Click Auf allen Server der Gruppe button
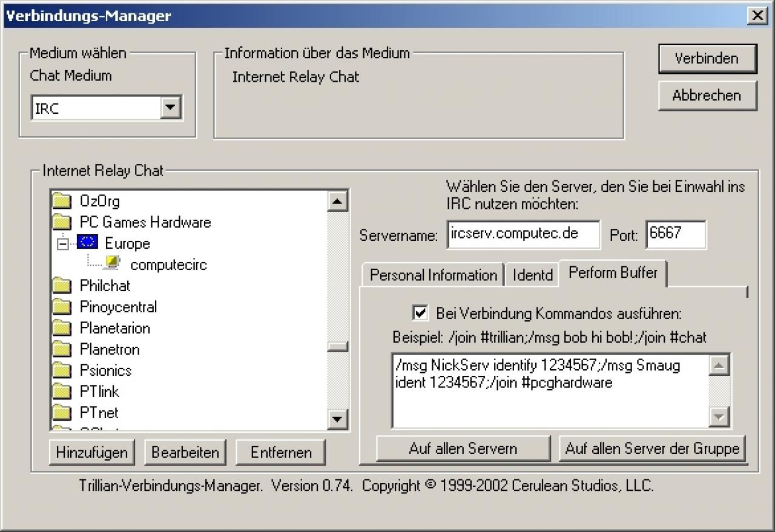This screenshot has width=775, height=532. click(652, 448)
